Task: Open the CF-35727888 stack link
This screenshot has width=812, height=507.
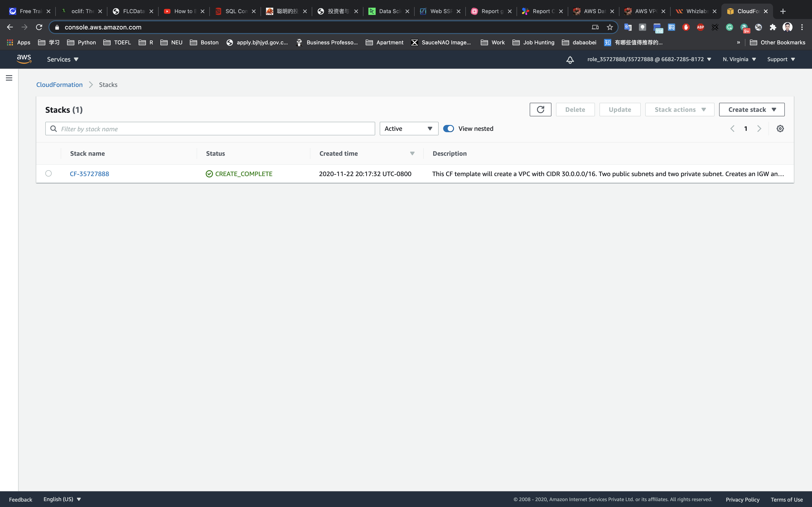Action: pos(89,174)
